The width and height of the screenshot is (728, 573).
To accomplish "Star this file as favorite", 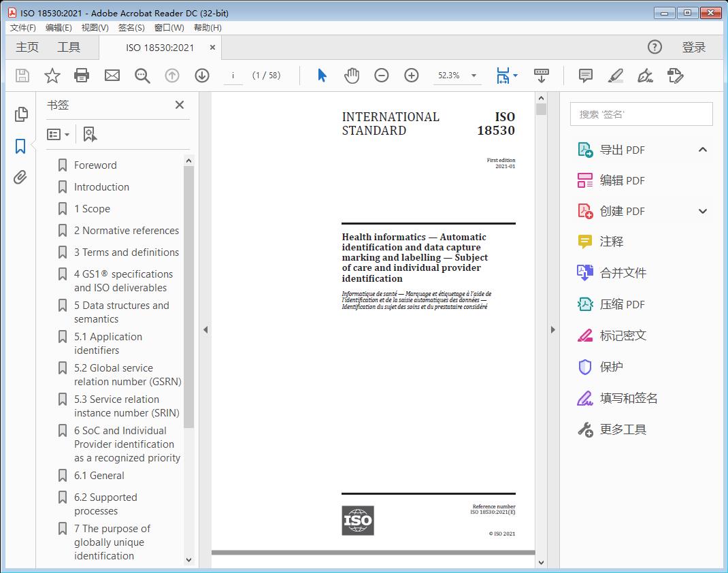I will click(x=52, y=76).
